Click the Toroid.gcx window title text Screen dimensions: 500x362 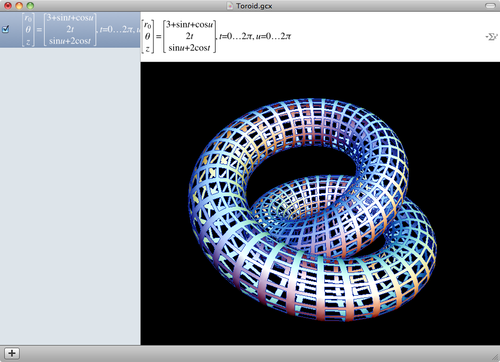[x=254, y=6]
